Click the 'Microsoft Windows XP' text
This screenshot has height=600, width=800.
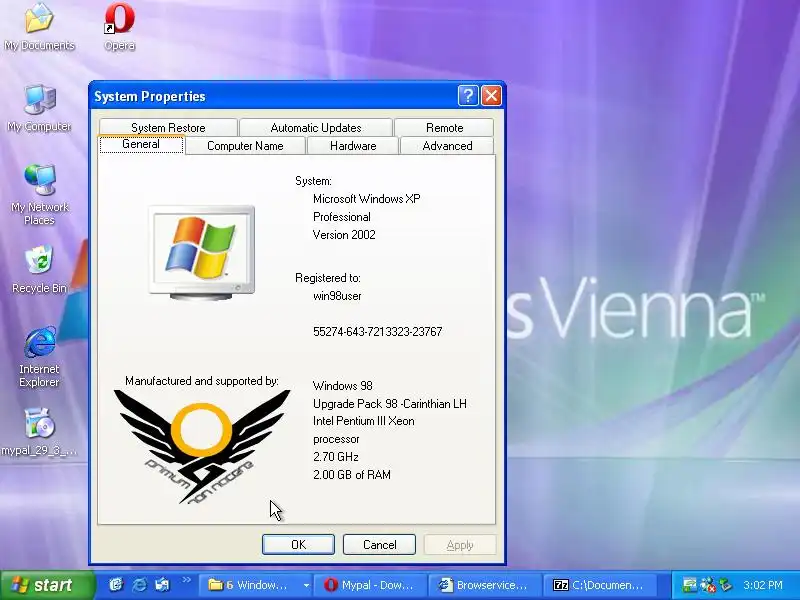367,199
